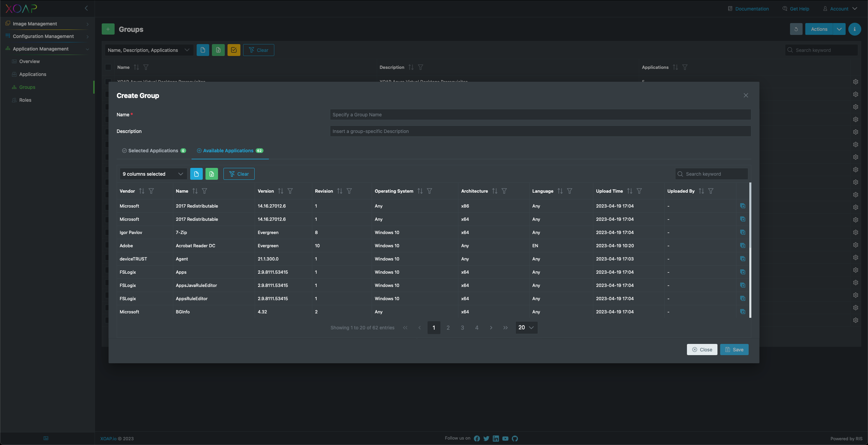Viewport: 868px width, 445px height.
Task: Expand Image Management menu
Action: [x=47, y=24]
